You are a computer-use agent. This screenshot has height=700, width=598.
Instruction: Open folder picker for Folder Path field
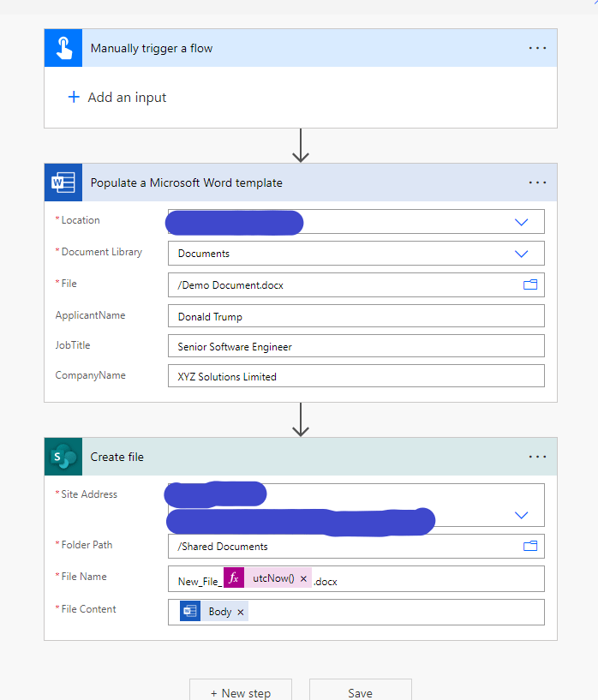pos(529,546)
